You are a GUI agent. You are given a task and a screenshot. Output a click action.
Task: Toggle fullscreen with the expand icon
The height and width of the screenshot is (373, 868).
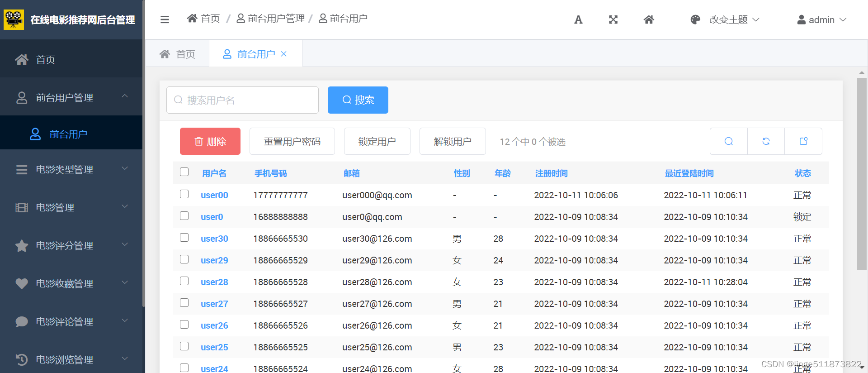[x=613, y=19]
